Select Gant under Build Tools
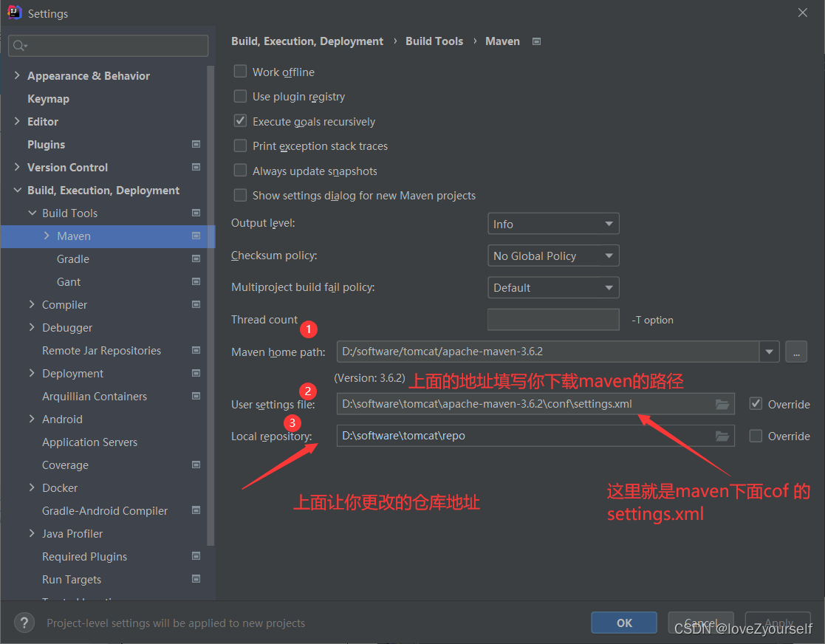825x644 pixels. [x=69, y=282]
